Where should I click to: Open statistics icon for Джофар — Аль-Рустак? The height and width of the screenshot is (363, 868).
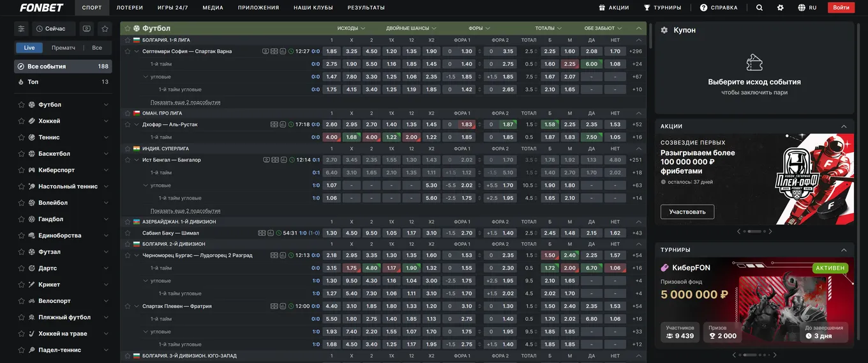pos(283,125)
